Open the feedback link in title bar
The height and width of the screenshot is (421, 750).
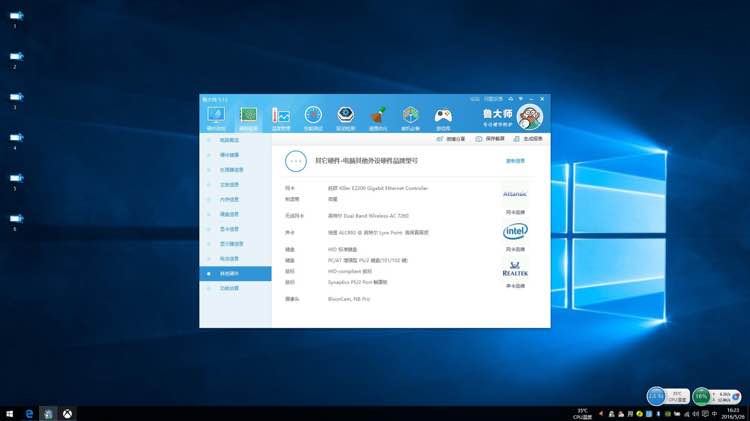point(493,99)
